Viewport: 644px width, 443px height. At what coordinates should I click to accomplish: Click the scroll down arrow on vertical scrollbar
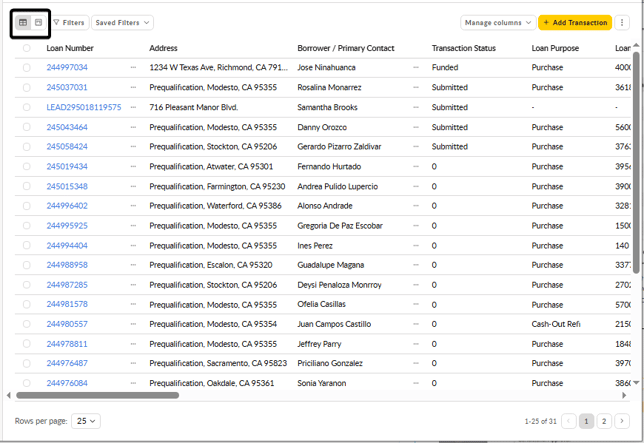pyautogui.click(x=636, y=383)
